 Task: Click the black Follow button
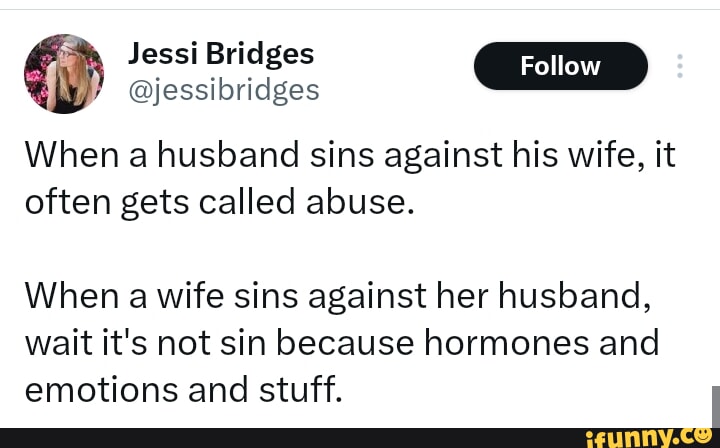560,66
